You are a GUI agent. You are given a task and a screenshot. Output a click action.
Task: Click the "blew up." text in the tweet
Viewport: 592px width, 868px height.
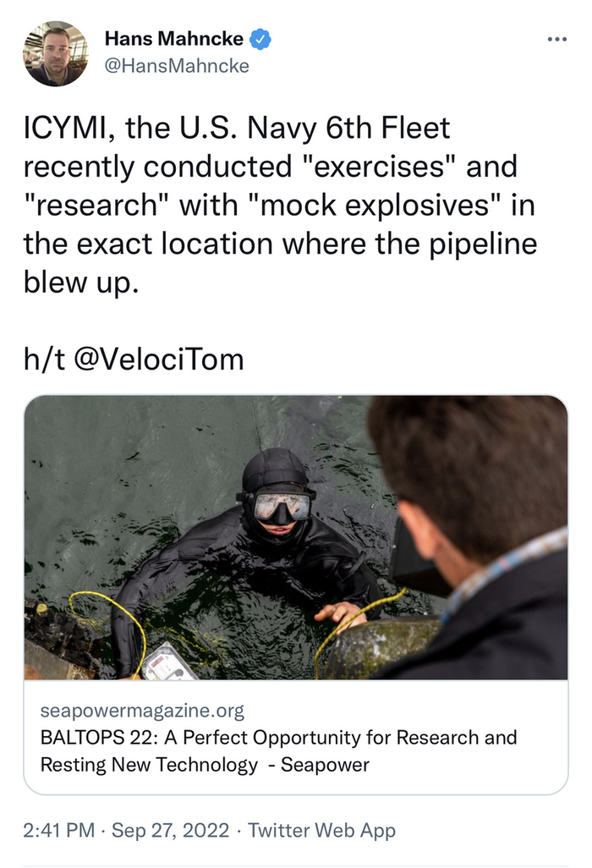coord(79,283)
